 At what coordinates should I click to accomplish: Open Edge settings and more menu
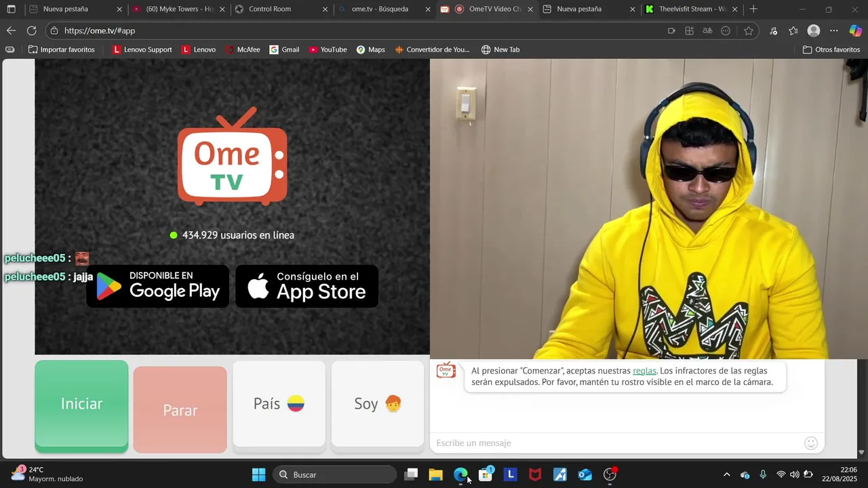(834, 30)
